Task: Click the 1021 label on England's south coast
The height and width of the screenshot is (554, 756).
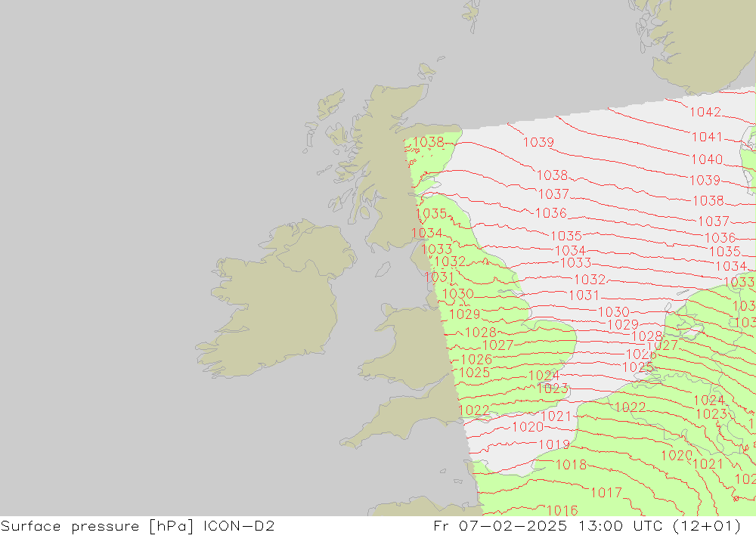Action: (556, 416)
